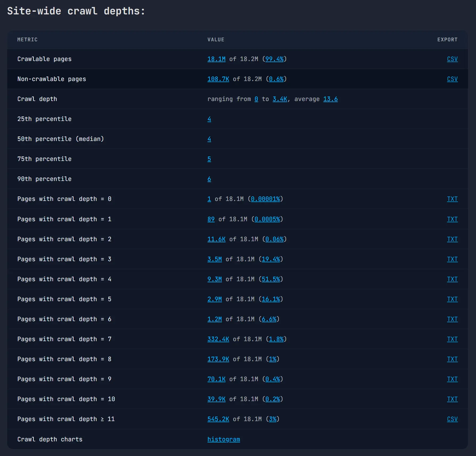Export depth 5 pages as TXT

point(452,299)
